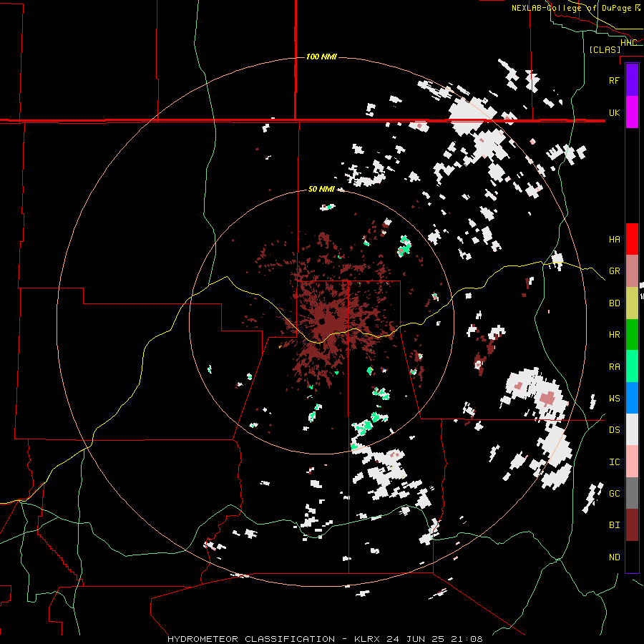Select the IC legend label
Viewport: 644px width, 644px height.
pyautogui.click(x=614, y=462)
